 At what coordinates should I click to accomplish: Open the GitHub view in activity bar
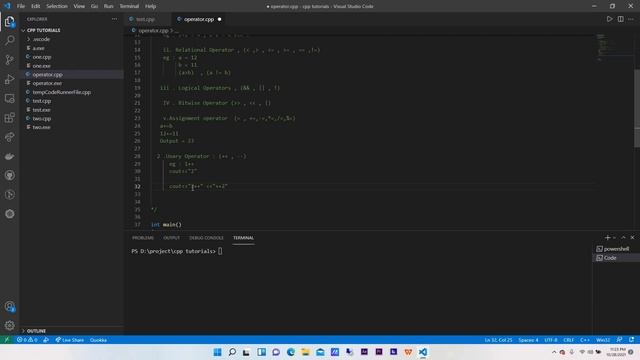point(9,176)
